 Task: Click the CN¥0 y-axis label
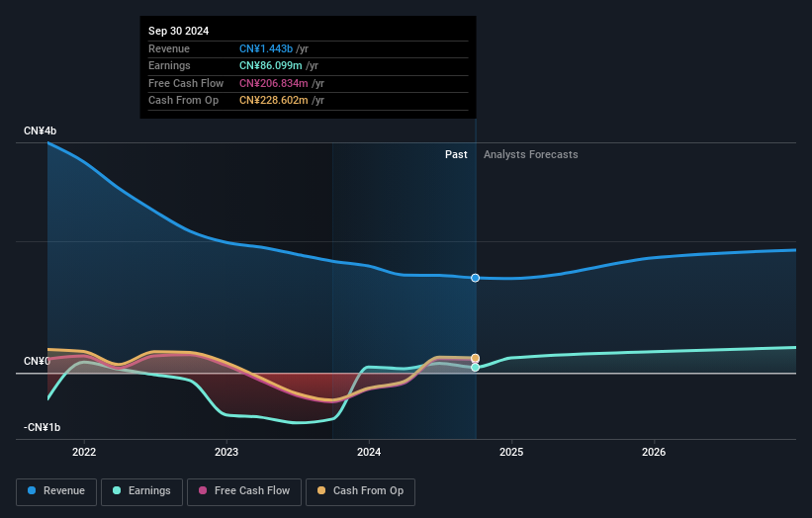pos(37,361)
